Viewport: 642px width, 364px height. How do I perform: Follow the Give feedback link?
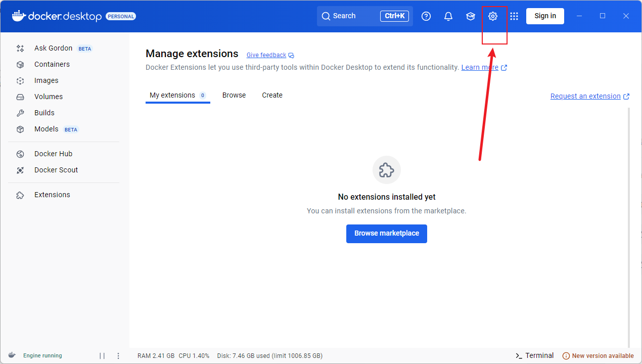coord(266,55)
